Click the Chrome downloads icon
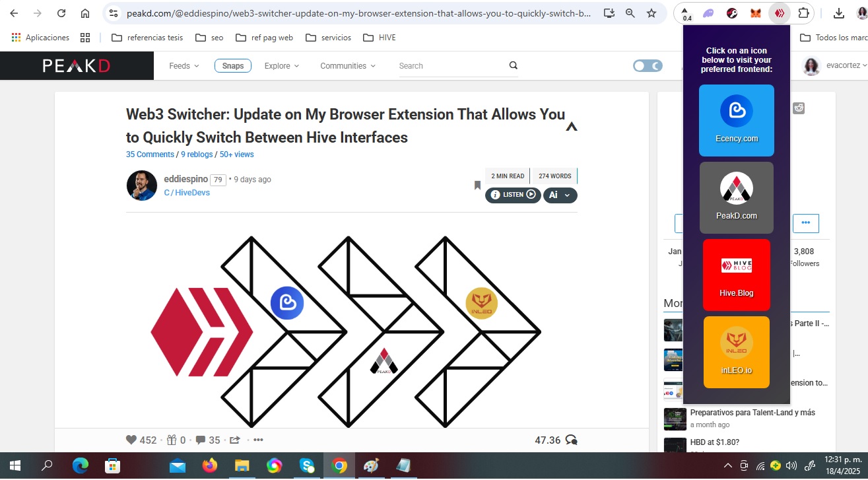Viewport: 868px width, 480px height. coord(839,13)
